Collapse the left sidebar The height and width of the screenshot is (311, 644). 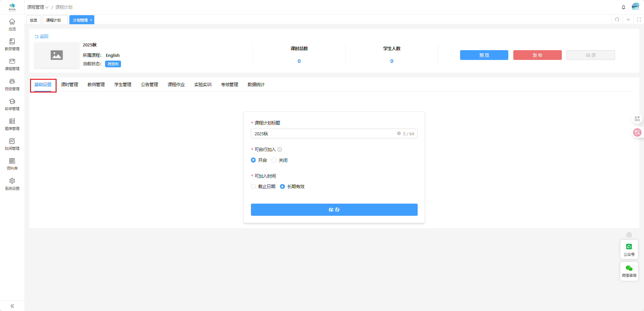(12, 306)
